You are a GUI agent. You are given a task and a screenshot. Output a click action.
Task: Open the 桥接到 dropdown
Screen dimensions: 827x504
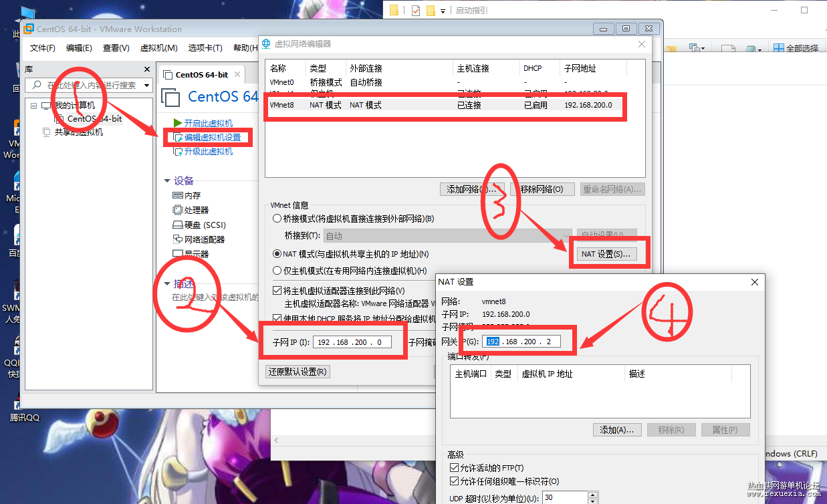[567, 236]
